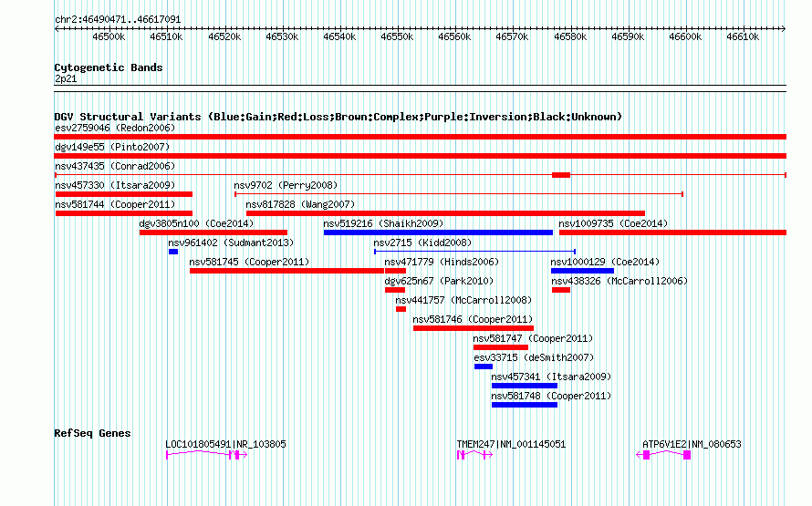Select the nsv581746 (Cooper2011) label
Screen dimensions: 812x506
pyautogui.click(x=473, y=319)
